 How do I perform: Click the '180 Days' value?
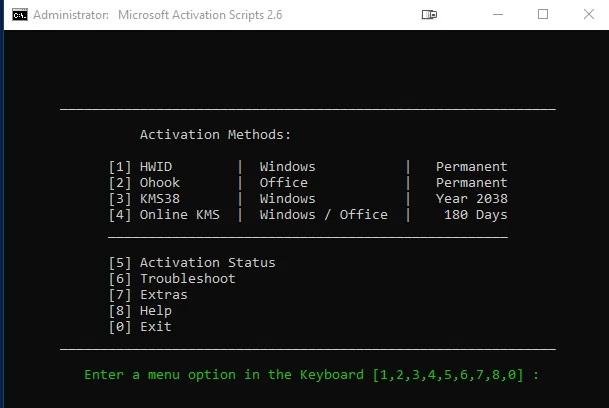476,214
